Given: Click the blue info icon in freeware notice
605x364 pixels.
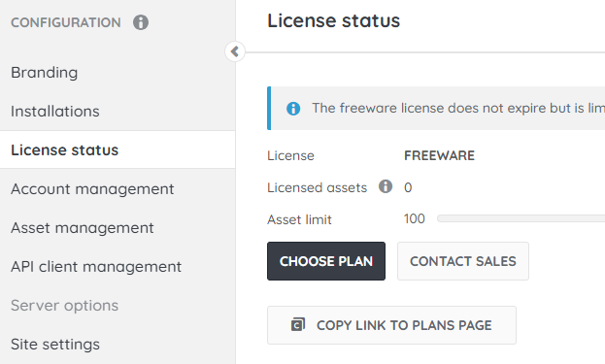Looking at the screenshot, I should 293,109.
